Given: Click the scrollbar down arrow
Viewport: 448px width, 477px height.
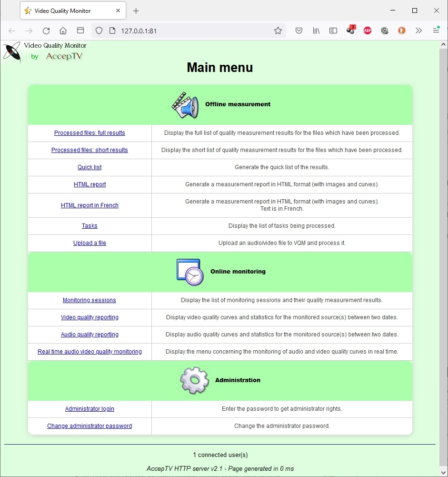Looking at the screenshot, I should tap(443, 473).
